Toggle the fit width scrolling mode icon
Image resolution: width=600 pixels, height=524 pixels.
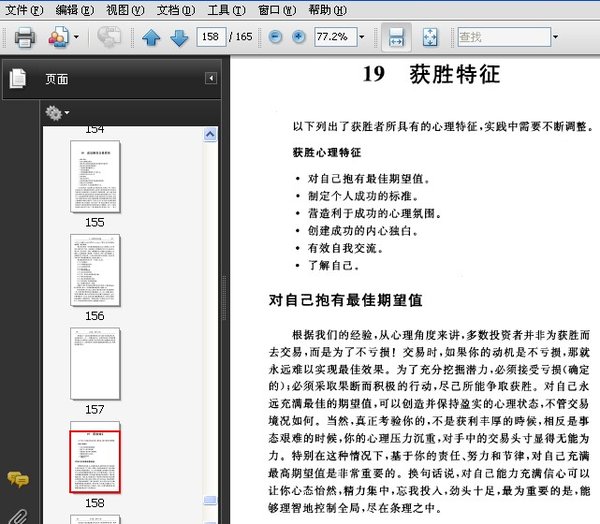point(396,37)
